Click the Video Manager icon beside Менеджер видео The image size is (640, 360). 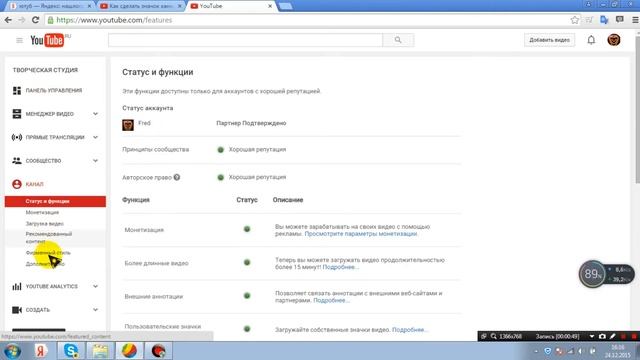click(17, 114)
